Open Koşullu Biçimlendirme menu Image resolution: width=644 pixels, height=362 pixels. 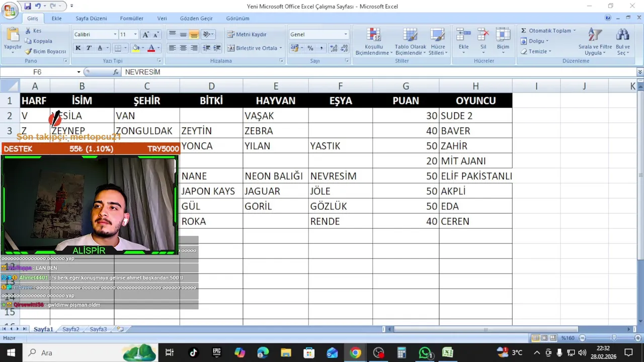tap(374, 41)
